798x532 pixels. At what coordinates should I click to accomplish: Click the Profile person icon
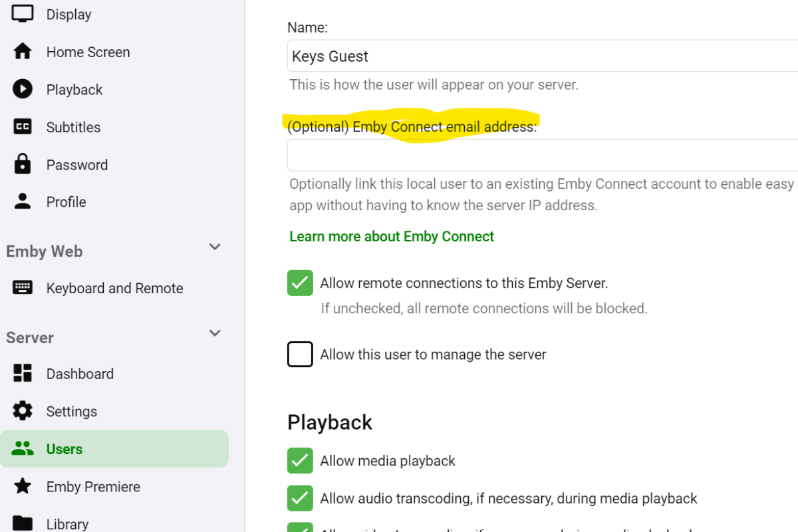click(x=23, y=201)
